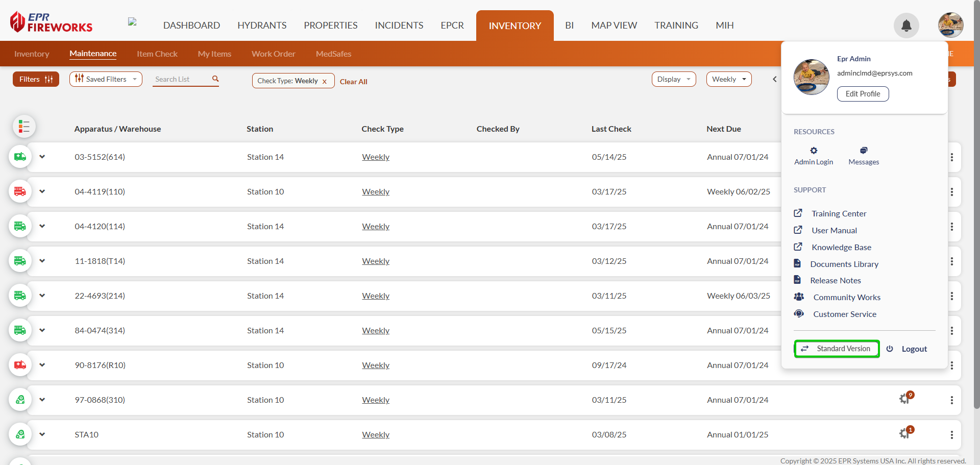
Task: Toggle the Filters panel button
Action: (x=36, y=79)
